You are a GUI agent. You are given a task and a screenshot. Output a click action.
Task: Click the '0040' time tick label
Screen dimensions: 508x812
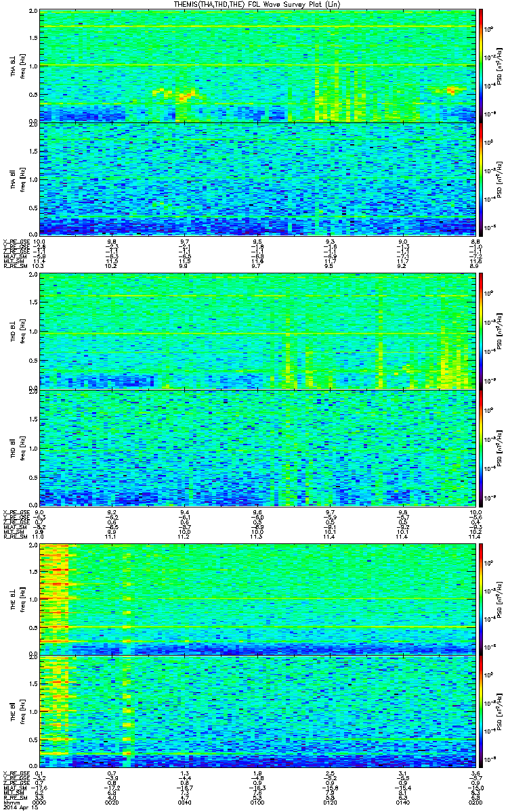pyautogui.click(x=185, y=802)
